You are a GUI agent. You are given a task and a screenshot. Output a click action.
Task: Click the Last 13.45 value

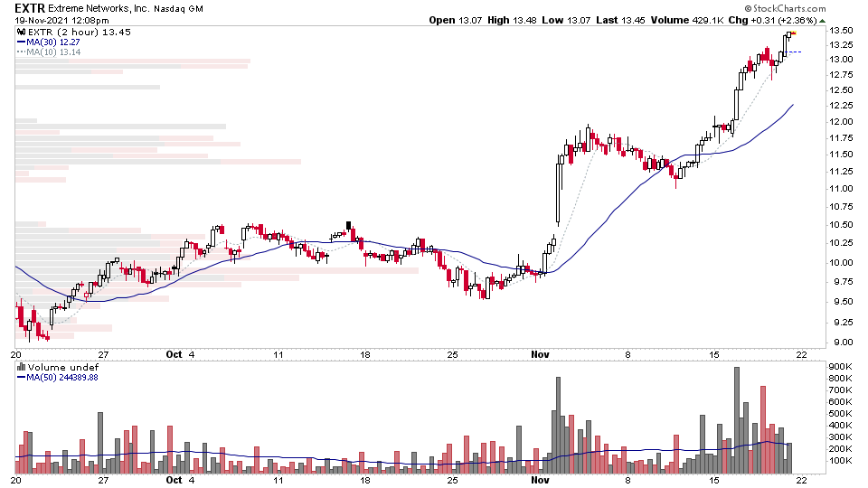point(620,21)
